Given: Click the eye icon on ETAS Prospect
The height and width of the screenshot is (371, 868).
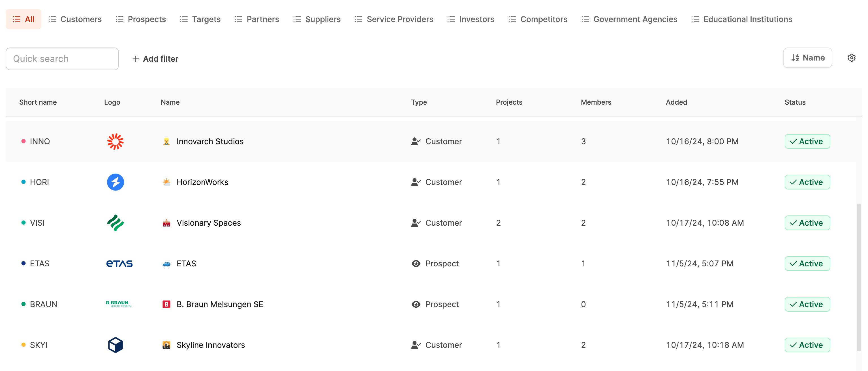Looking at the screenshot, I should (x=416, y=264).
